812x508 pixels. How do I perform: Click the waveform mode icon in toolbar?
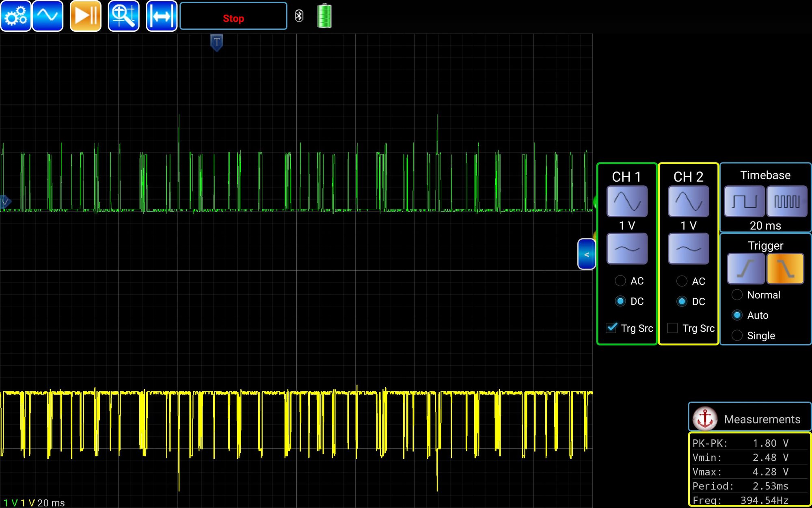[x=48, y=16]
